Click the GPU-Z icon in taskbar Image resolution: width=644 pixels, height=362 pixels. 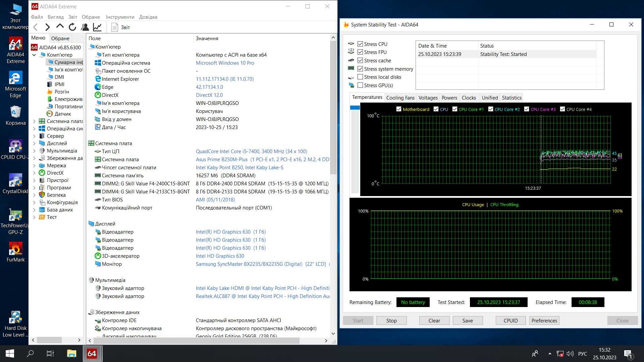coord(15,217)
